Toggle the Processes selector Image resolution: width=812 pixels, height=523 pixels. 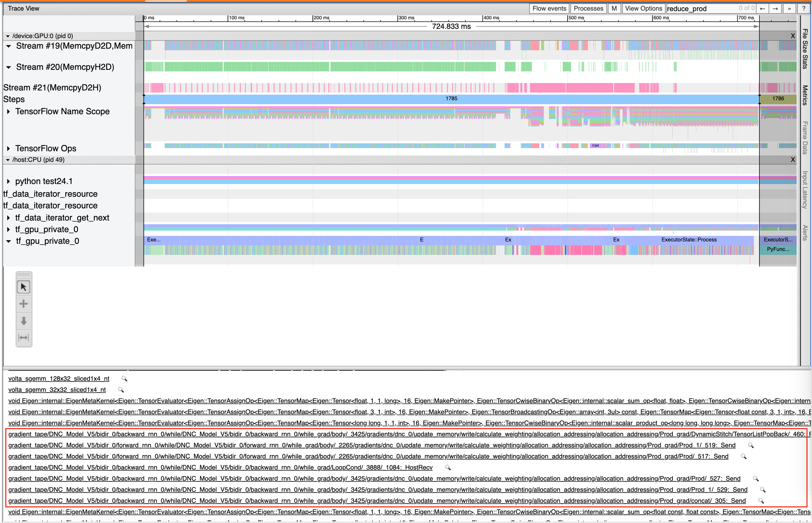click(588, 8)
